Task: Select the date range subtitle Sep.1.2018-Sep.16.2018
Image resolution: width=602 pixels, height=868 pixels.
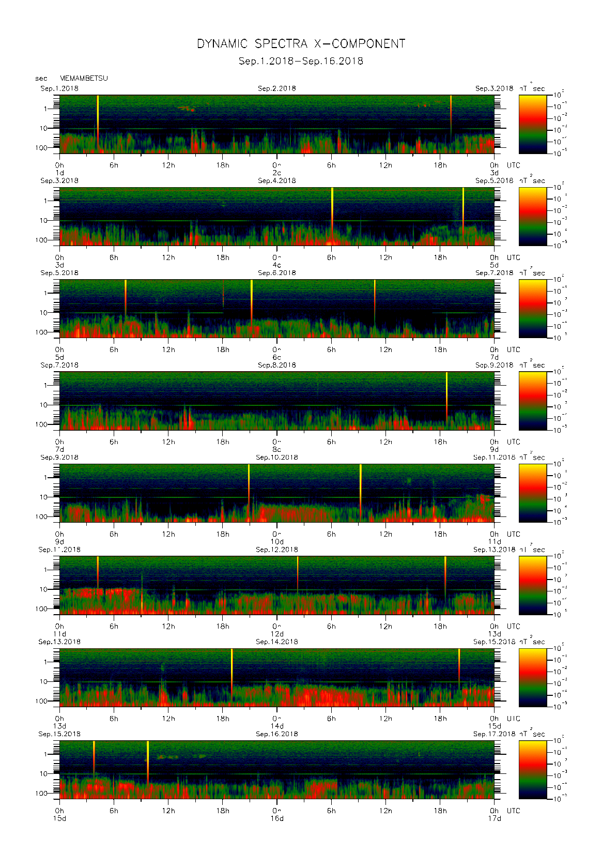Action: click(301, 61)
